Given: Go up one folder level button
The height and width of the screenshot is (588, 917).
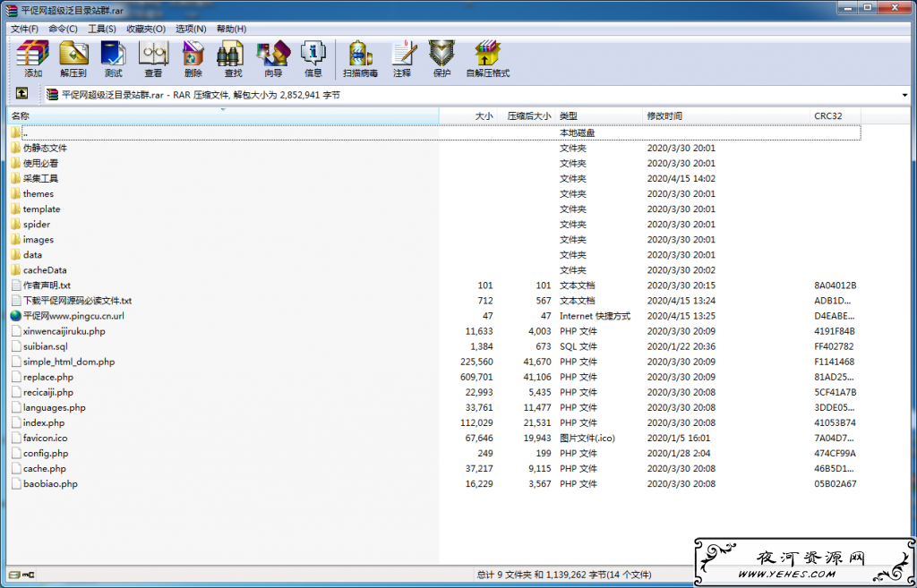Looking at the screenshot, I should pos(21,93).
